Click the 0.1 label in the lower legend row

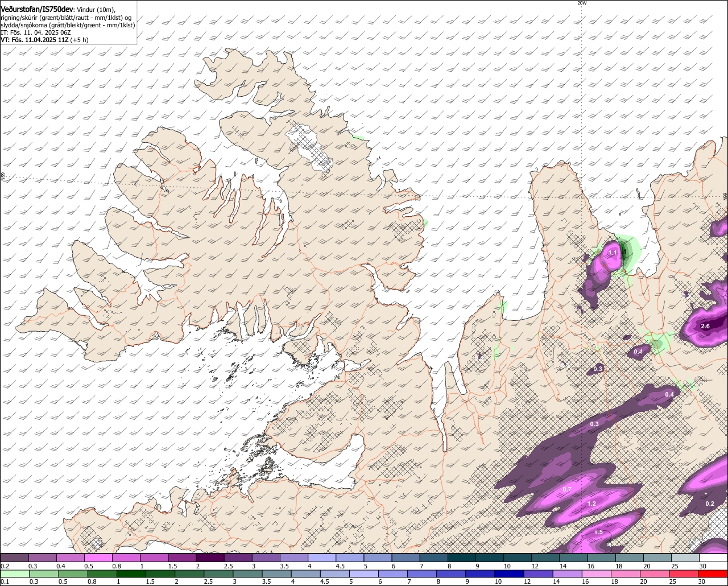point(5,582)
